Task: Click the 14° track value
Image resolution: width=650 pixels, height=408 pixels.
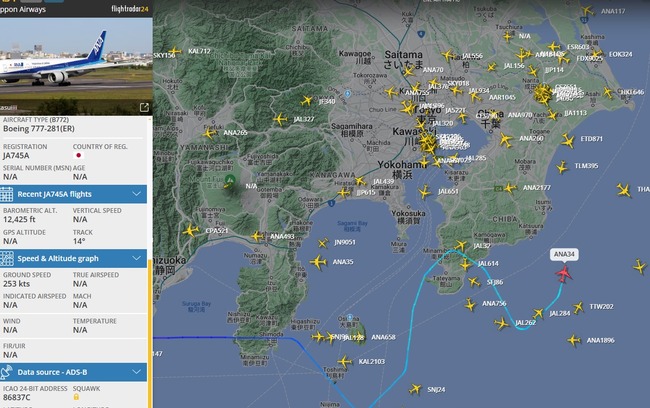Action: (x=79, y=241)
